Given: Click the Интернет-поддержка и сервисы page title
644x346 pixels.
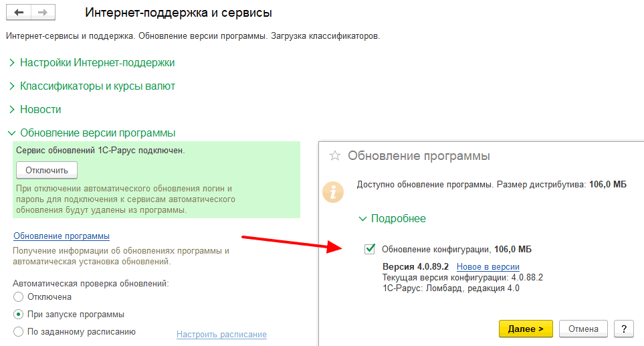Looking at the screenshot, I should pyautogui.click(x=179, y=13).
